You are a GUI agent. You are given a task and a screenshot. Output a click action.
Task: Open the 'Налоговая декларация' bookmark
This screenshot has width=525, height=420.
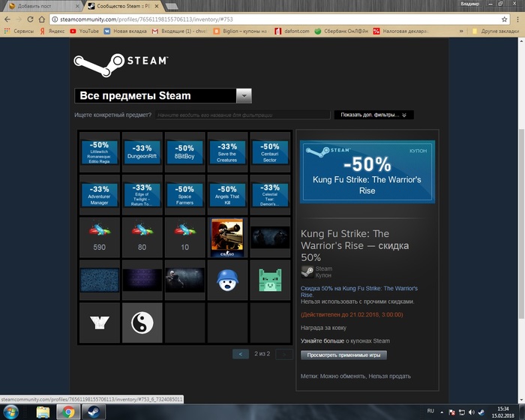(x=400, y=31)
